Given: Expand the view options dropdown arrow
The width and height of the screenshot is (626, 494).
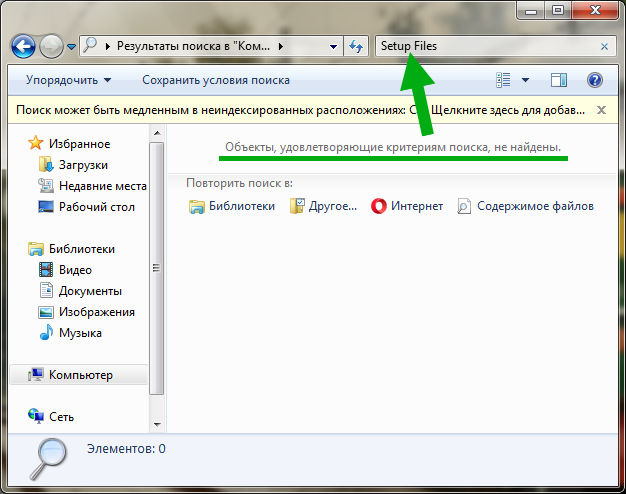Looking at the screenshot, I should [x=525, y=80].
